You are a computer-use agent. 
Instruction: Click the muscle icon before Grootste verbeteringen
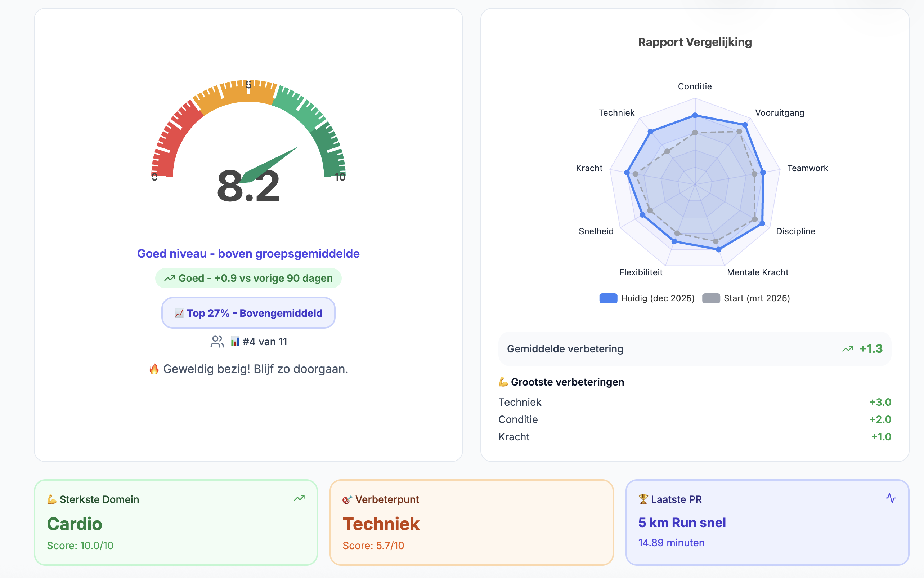503,381
